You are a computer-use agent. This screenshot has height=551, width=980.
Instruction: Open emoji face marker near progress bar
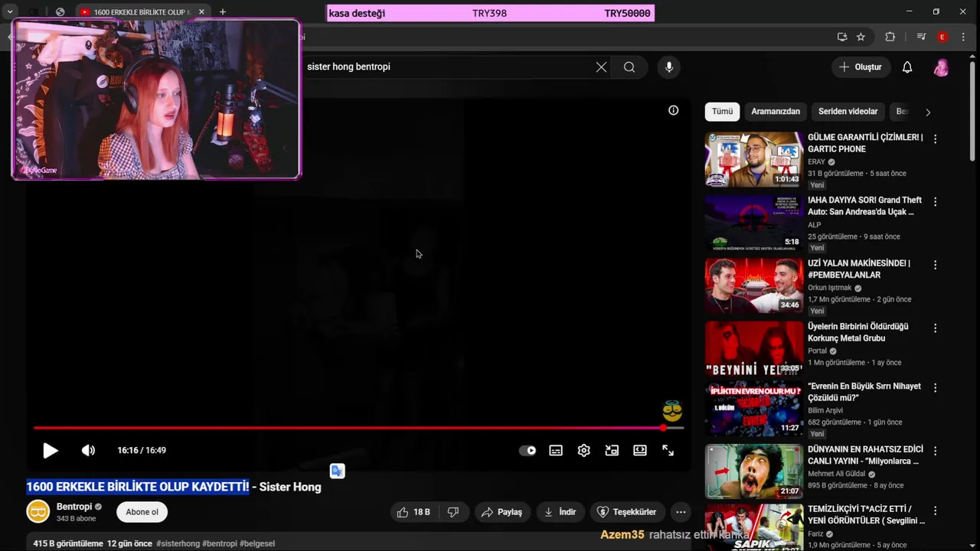672,412
